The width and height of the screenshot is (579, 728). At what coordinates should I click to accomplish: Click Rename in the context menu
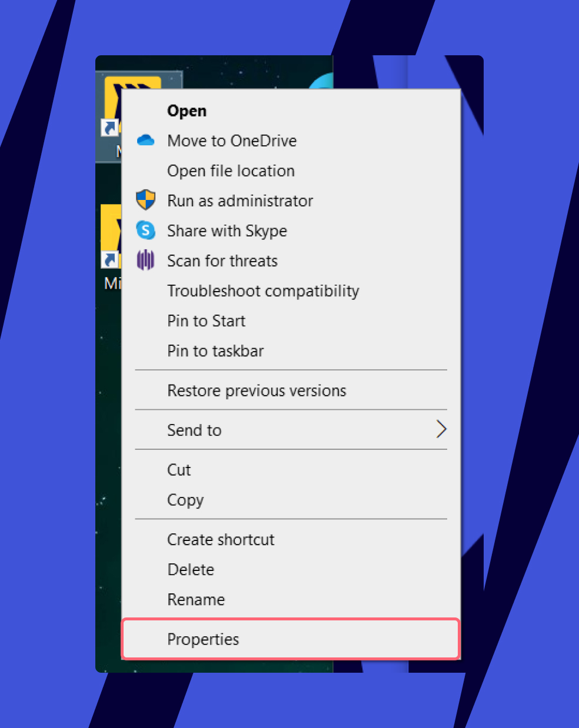pyautogui.click(x=196, y=600)
